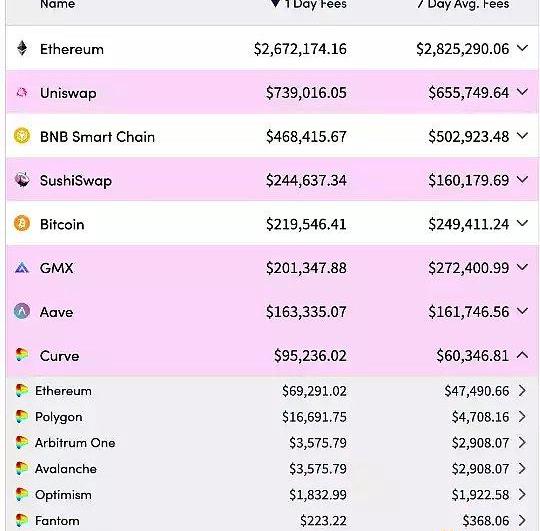This screenshot has width=540, height=531.
Task: Sort by the 1 Day Fees column header
Action: [x=308, y=4]
